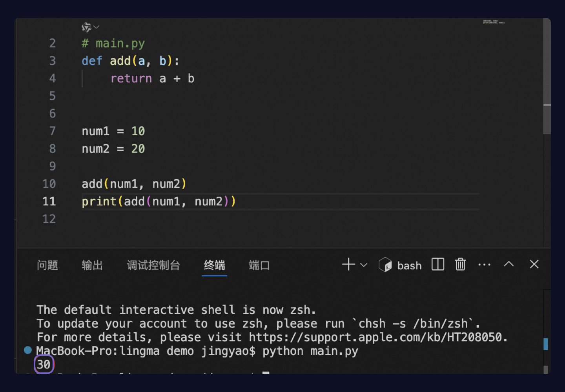This screenshot has height=392, width=565.
Task: Expand the chevron beside the Lingma icon
Action: [97, 27]
